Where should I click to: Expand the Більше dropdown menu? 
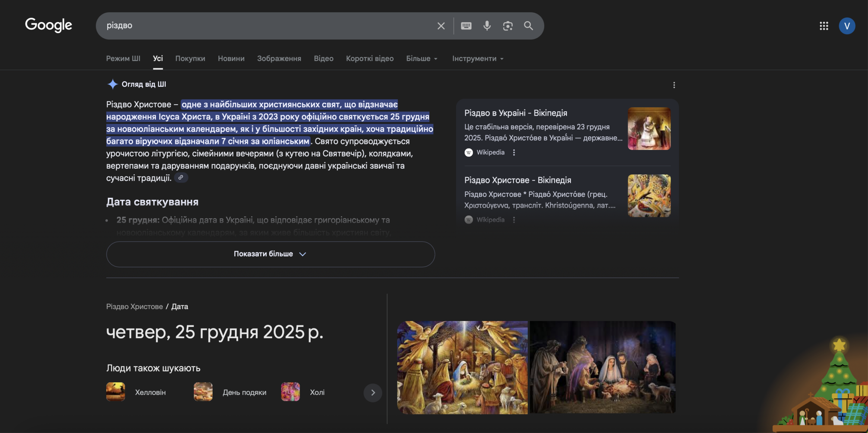[x=422, y=58]
